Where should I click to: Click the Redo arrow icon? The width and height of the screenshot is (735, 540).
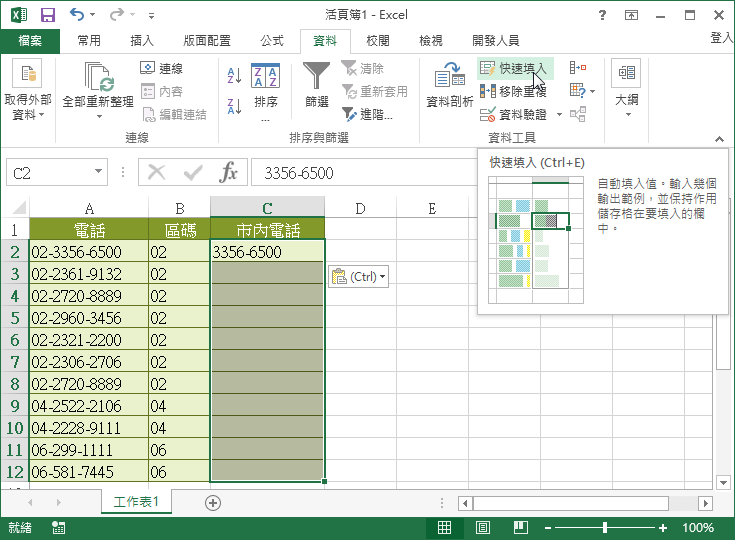click(116, 15)
